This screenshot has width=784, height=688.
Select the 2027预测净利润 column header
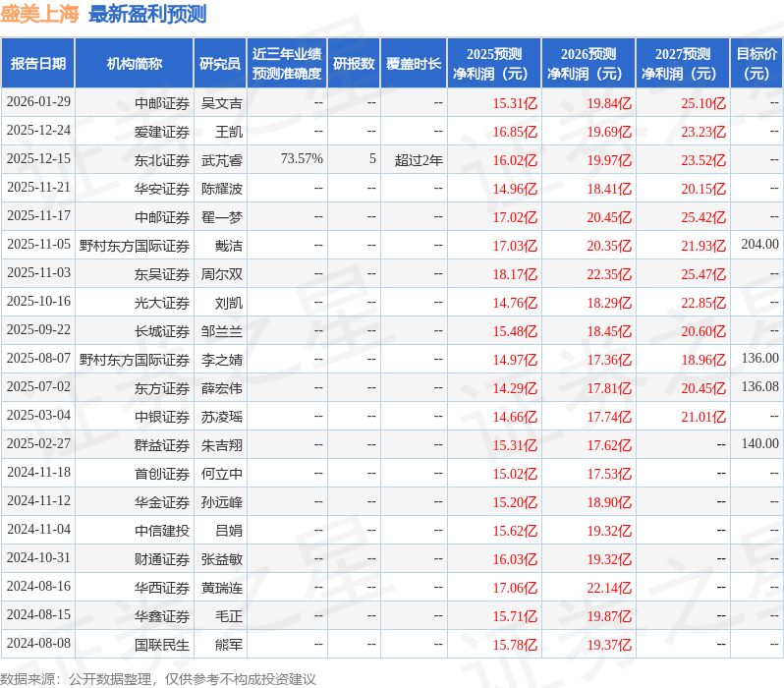(683, 64)
